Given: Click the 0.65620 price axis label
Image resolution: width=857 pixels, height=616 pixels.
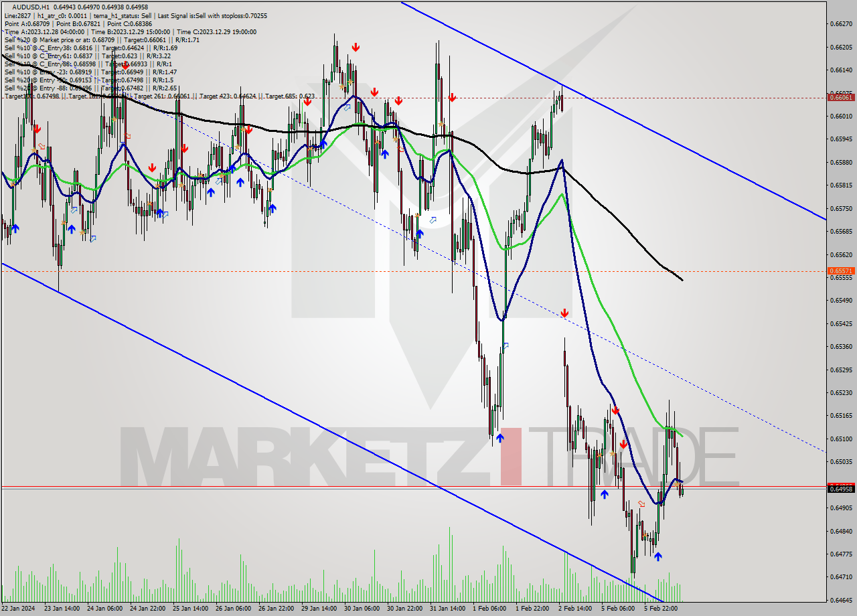Looking at the screenshot, I should [841, 255].
